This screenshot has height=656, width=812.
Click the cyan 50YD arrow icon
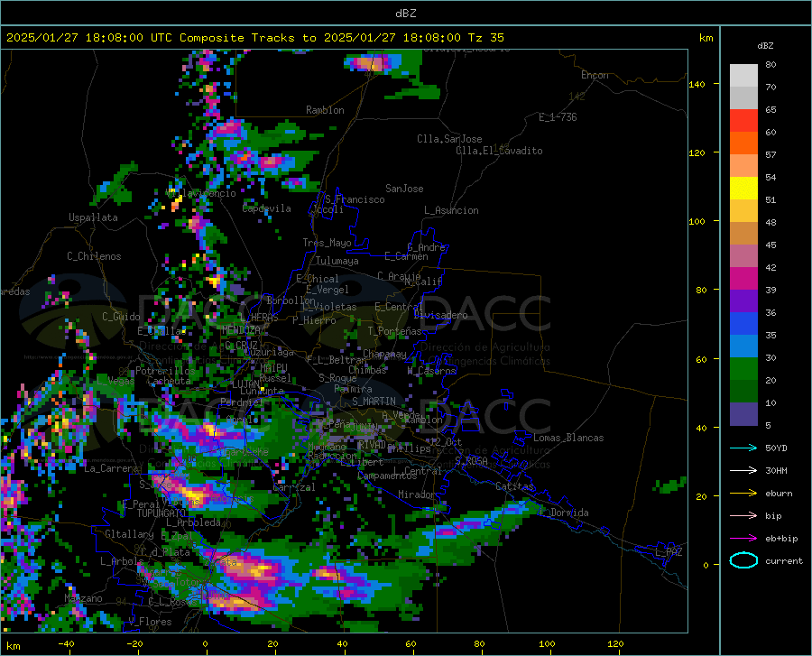(x=743, y=448)
